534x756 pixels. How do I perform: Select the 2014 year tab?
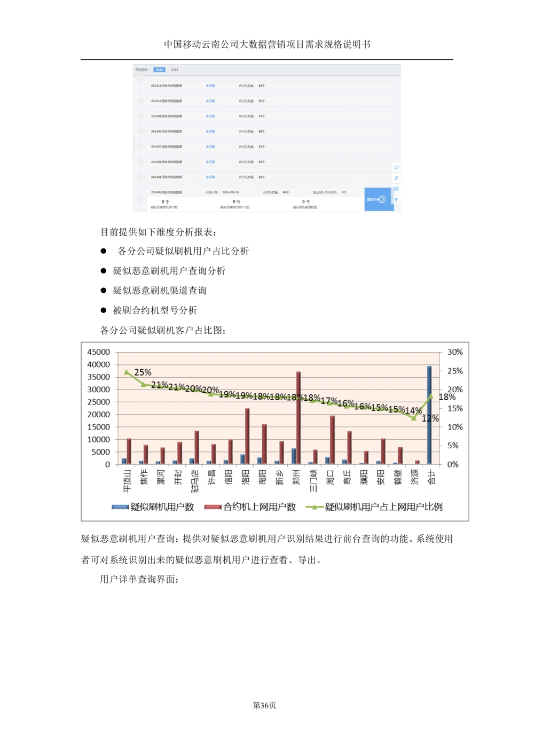click(x=159, y=70)
